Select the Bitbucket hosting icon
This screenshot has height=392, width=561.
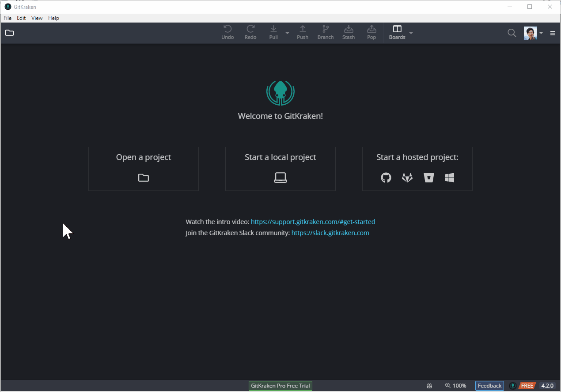tap(428, 178)
